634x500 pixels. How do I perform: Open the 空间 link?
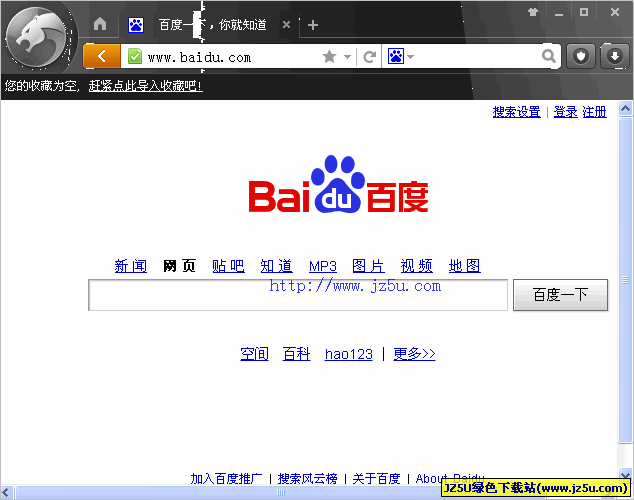click(254, 354)
